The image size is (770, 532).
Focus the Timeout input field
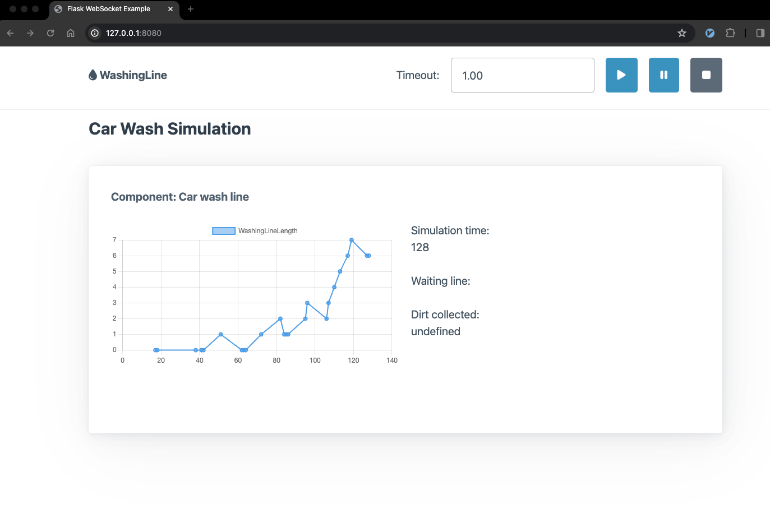pos(522,75)
